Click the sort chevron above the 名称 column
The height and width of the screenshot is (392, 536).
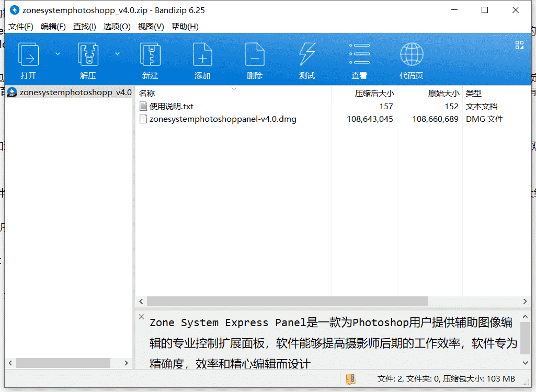(x=234, y=88)
